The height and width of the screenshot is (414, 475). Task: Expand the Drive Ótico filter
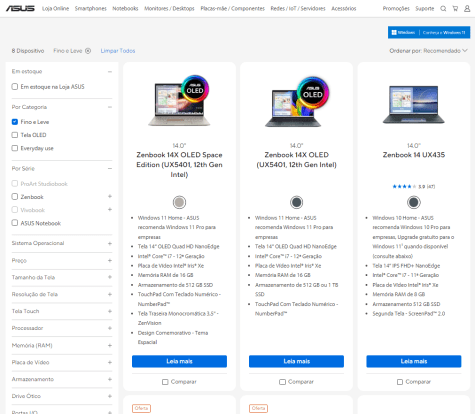[x=110, y=396]
